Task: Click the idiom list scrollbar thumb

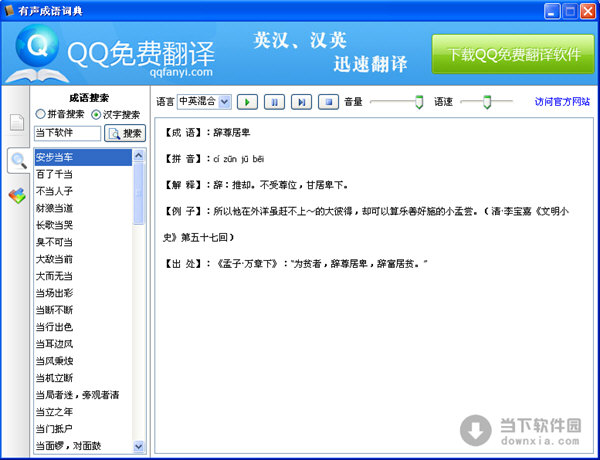Action: 139,193
